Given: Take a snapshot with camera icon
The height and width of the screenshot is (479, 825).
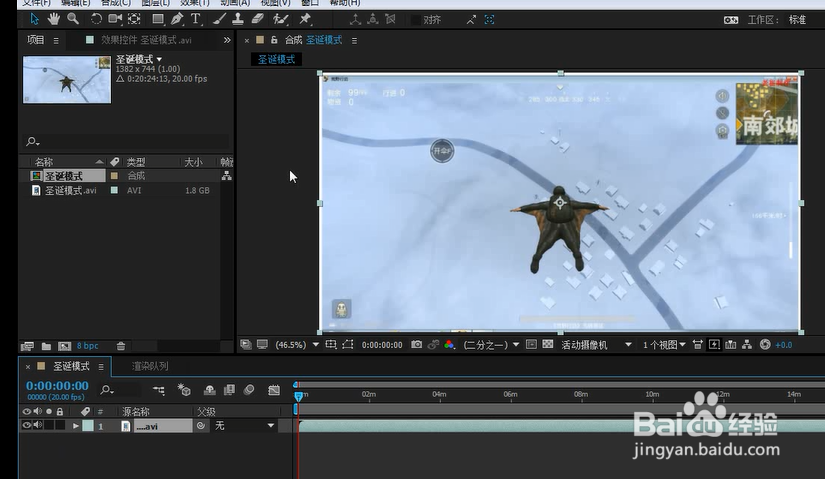Looking at the screenshot, I should pos(416,344).
